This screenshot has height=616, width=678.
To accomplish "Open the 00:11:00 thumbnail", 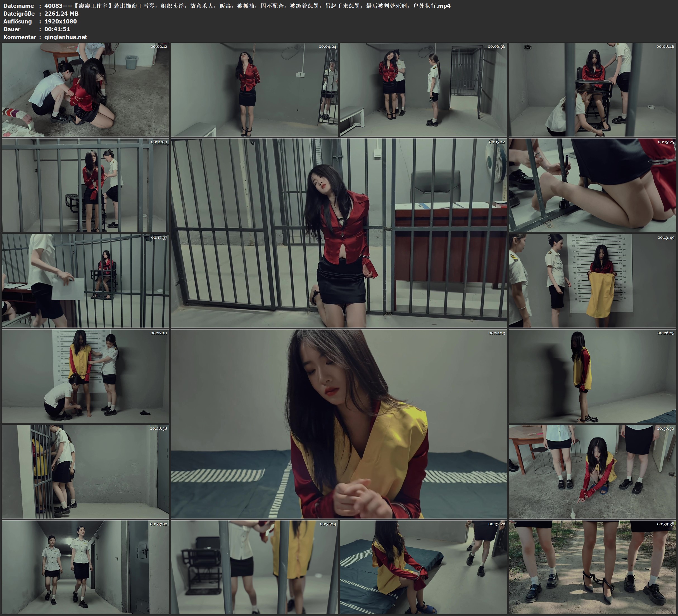I will tap(85, 185).
